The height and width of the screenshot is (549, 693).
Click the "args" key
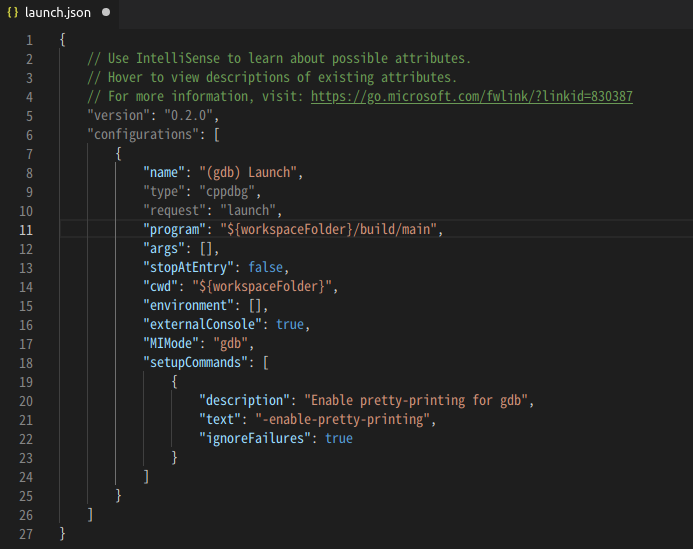point(164,248)
